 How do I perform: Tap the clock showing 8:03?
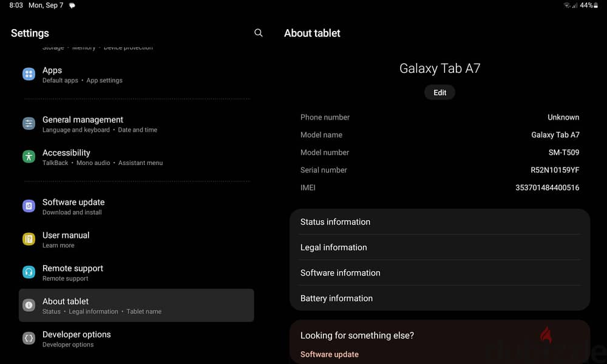(x=16, y=5)
